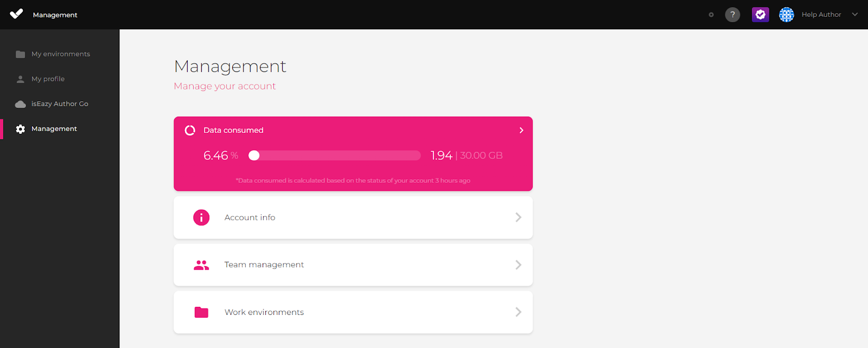Viewport: 868px width, 348px height.
Task: Select Management in the sidebar
Action: coord(54,129)
